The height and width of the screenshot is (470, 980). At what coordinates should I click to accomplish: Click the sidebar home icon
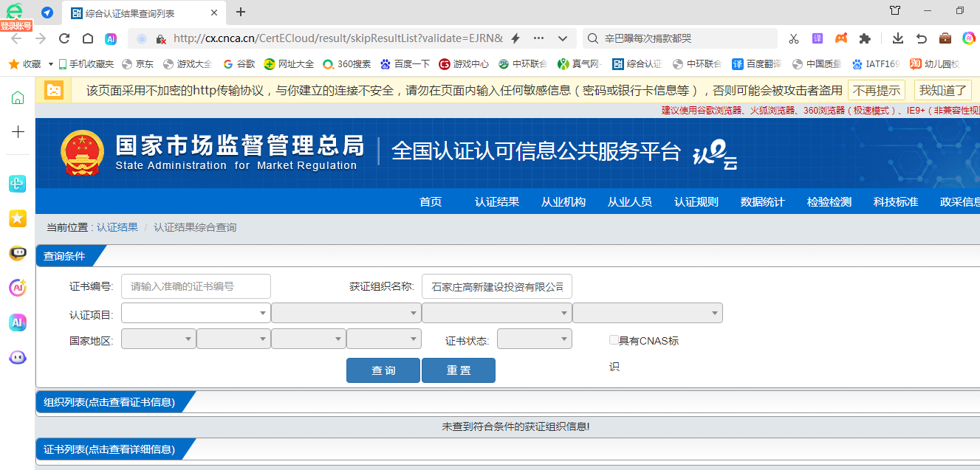18,98
